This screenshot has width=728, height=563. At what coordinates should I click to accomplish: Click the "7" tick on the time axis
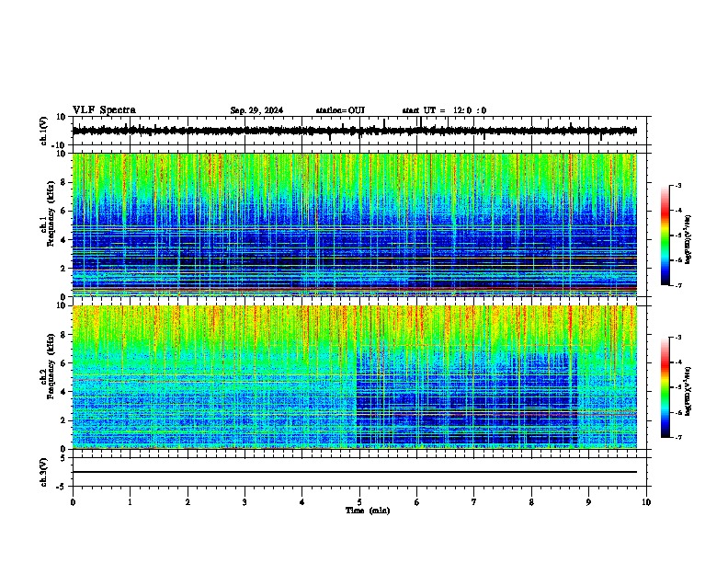click(x=474, y=502)
